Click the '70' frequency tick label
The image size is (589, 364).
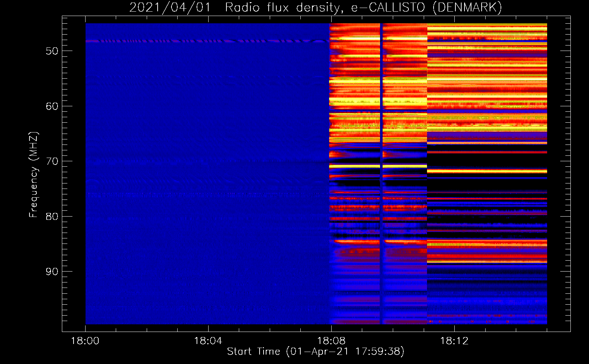tap(52, 161)
